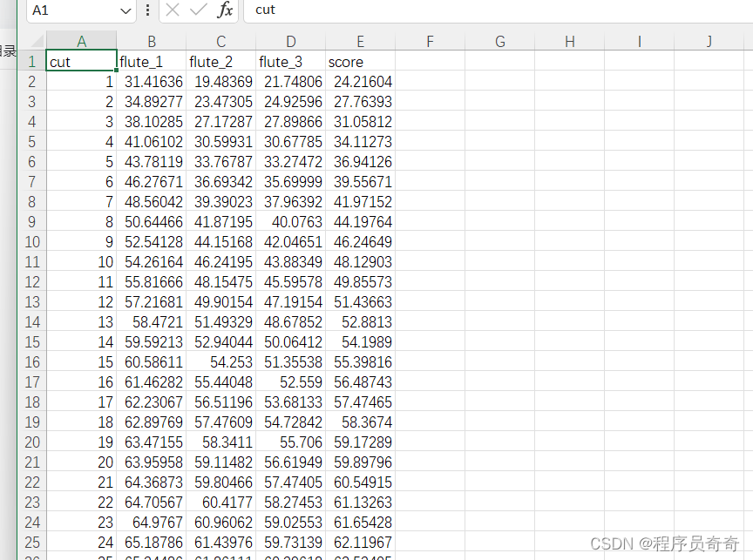Select column A header
The height and width of the screenshot is (560, 753).
tap(81, 41)
